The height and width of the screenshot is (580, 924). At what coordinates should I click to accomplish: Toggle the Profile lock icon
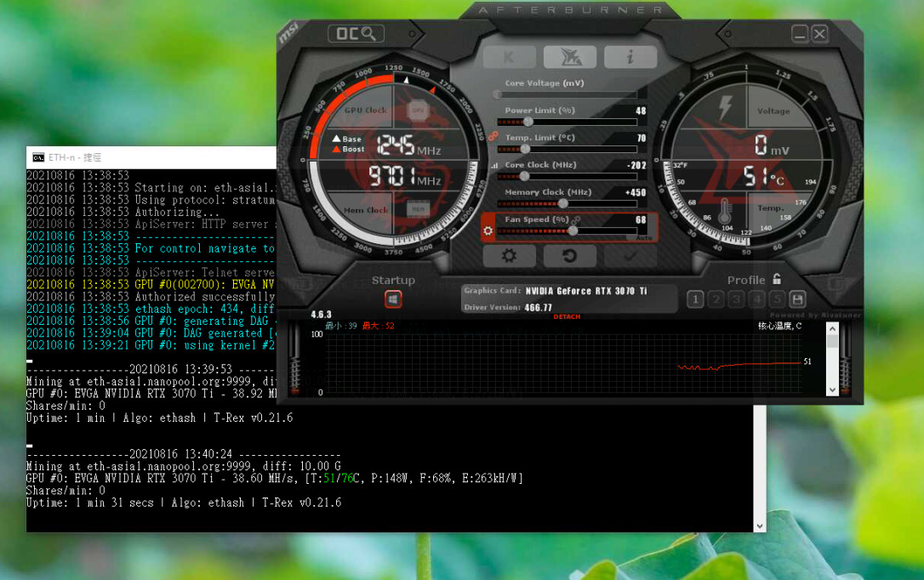pyautogui.click(x=777, y=279)
